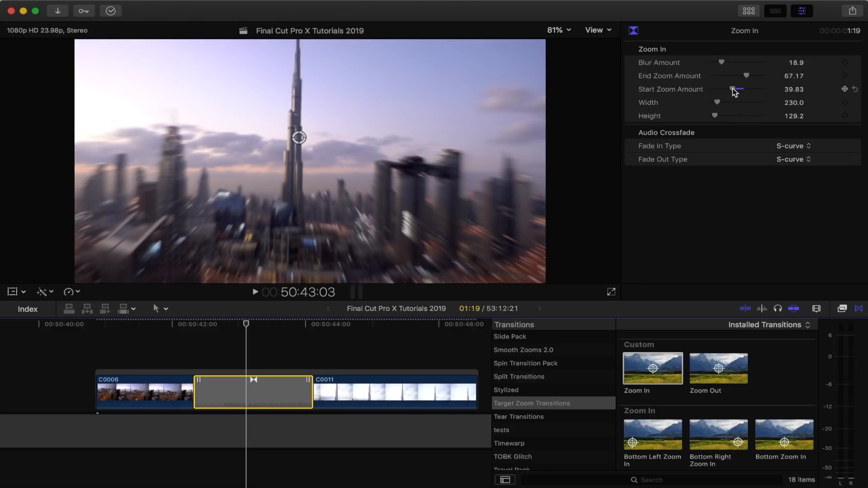The width and height of the screenshot is (868, 488).
Task: Open the View options dropdown
Action: (598, 30)
